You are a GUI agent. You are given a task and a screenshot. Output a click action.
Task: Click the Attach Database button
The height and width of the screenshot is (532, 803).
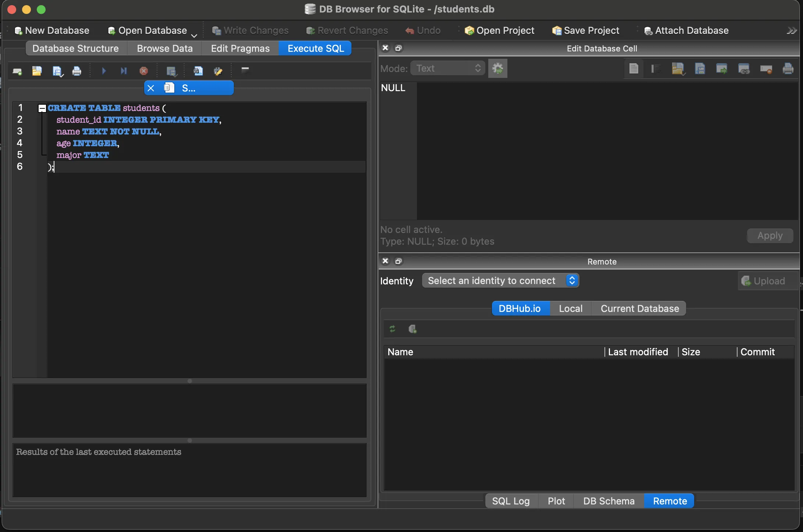[686, 30]
